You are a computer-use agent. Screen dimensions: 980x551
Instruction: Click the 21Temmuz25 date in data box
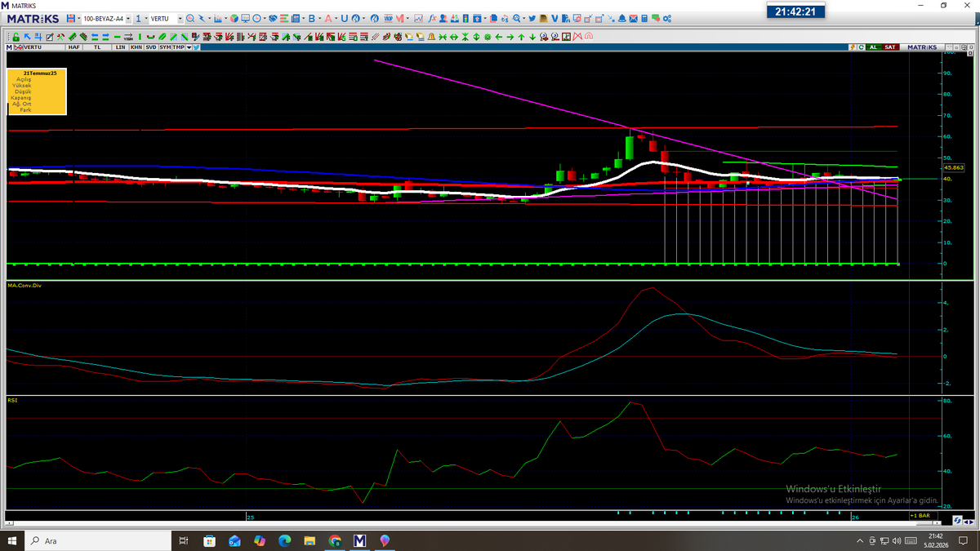click(x=39, y=73)
